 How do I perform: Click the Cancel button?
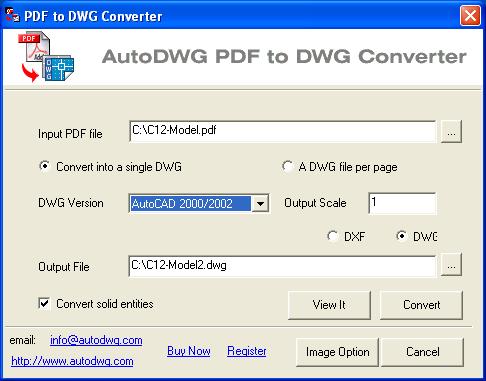[x=423, y=352]
